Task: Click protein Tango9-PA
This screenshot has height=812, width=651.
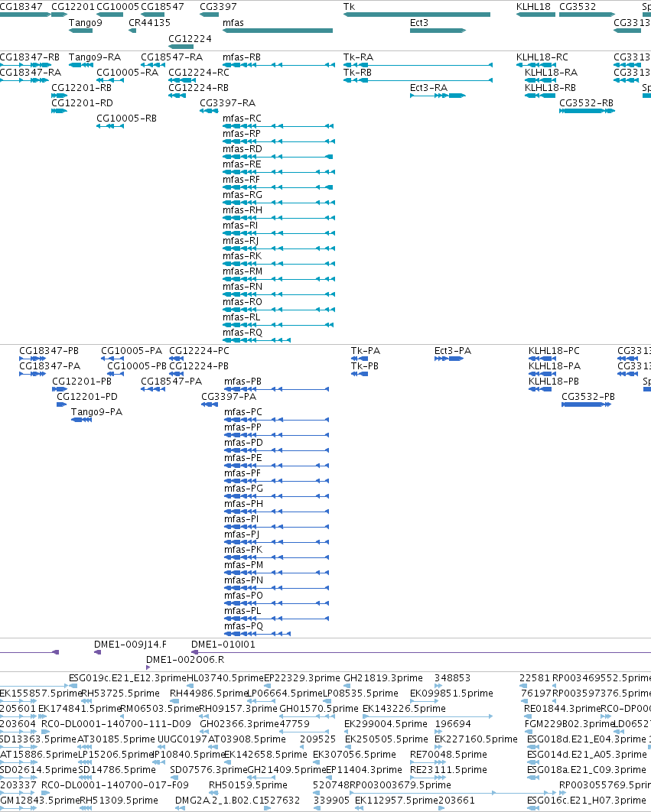Action: (x=97, y=412)
